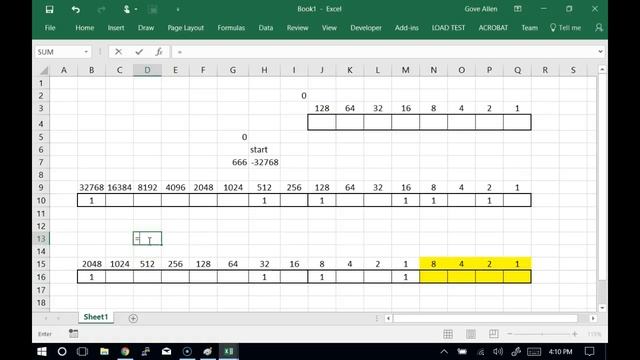
Task: Open the Add-ins tab
Action: coord(407,28)
